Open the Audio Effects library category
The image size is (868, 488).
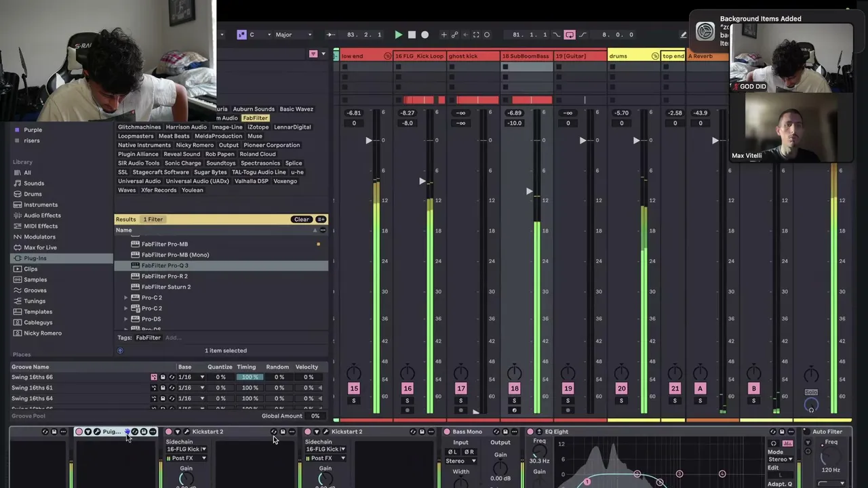point(42,216)
